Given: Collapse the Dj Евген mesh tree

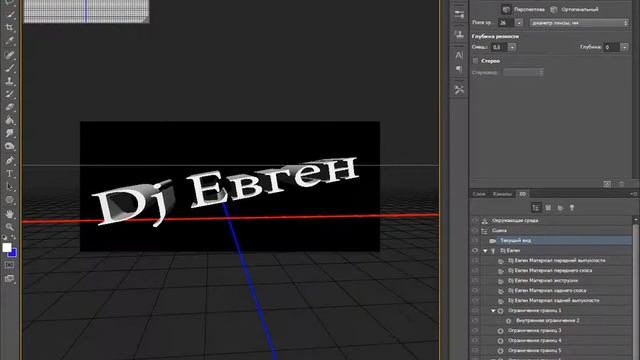Looking at the screenshot, I should 485,251.
